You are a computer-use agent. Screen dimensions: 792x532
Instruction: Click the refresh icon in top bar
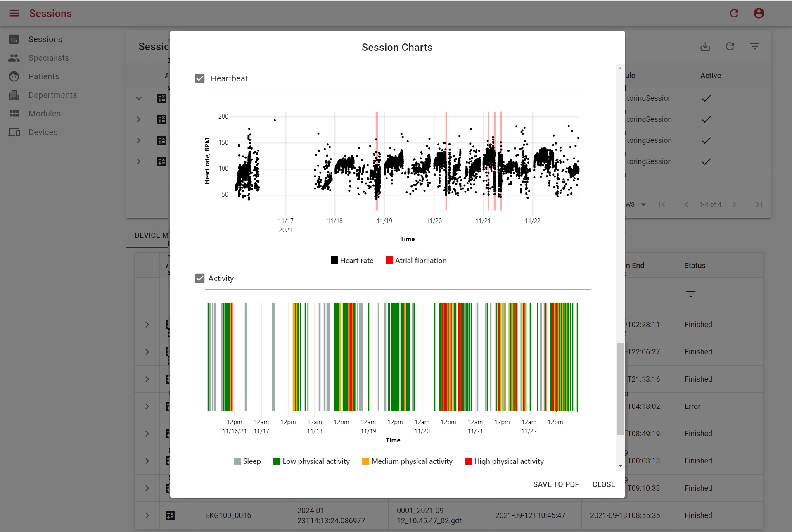pos(734,13)
